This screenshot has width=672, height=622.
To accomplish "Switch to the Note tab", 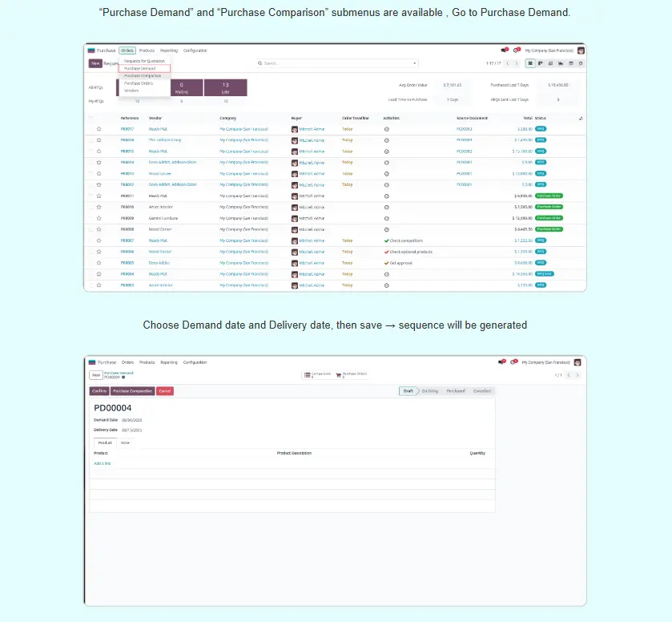I will tap(126, 442).
